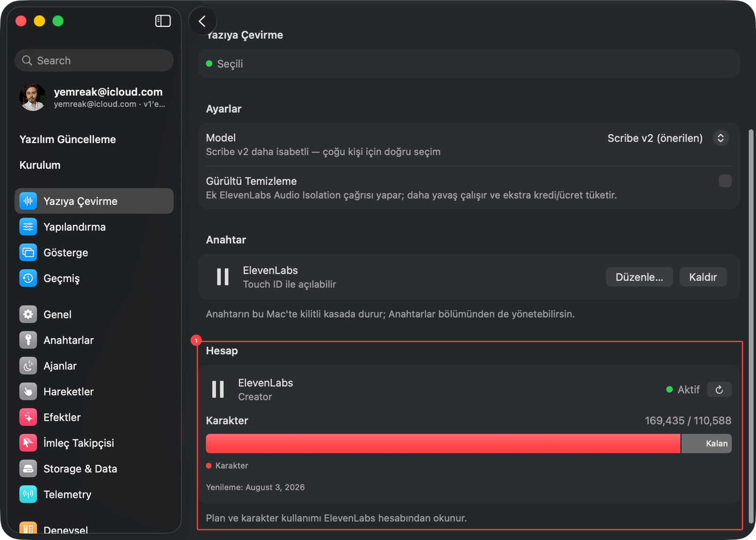Open the Scribe v2 model dropdown
The width and height of the screenshot is (756, 540).
click(x=668, y=138)
